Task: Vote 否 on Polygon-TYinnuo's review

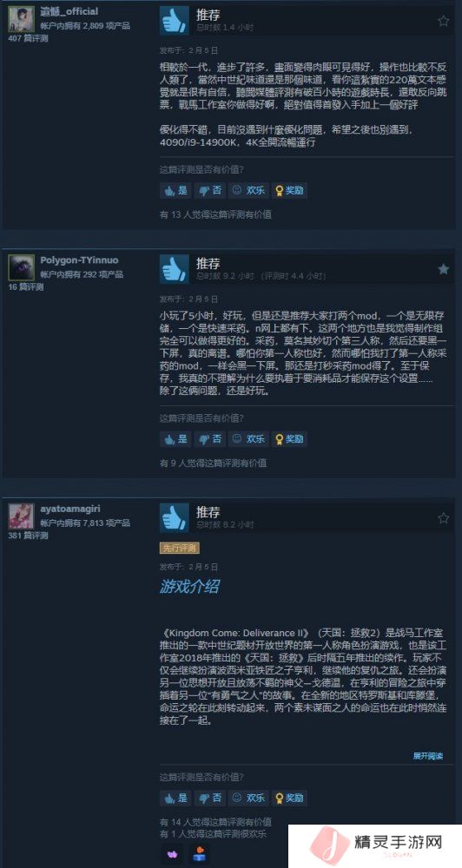Action: point(210,439)
